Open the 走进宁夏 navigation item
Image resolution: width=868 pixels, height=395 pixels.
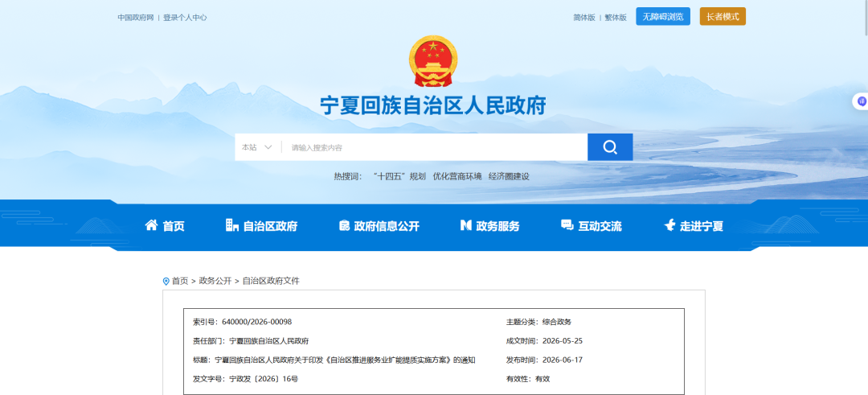coord(702,226)
